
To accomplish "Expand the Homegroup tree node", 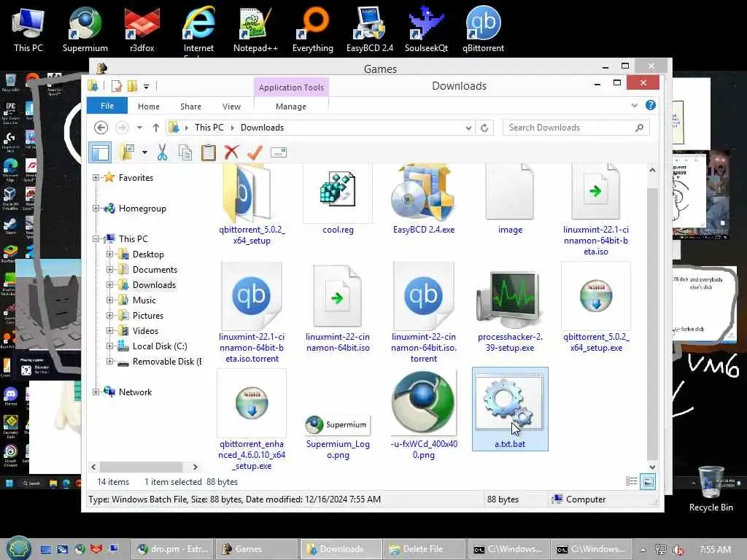I will point(96,208).
